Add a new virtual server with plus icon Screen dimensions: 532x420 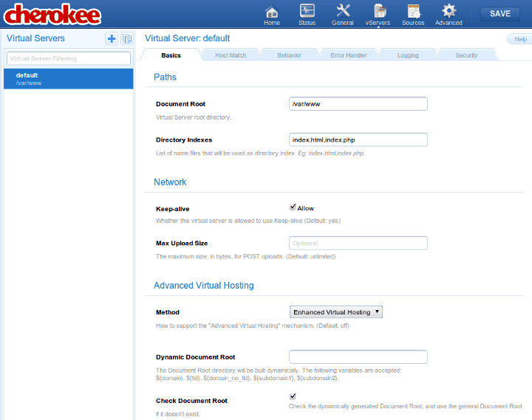[x=112, y=38]
